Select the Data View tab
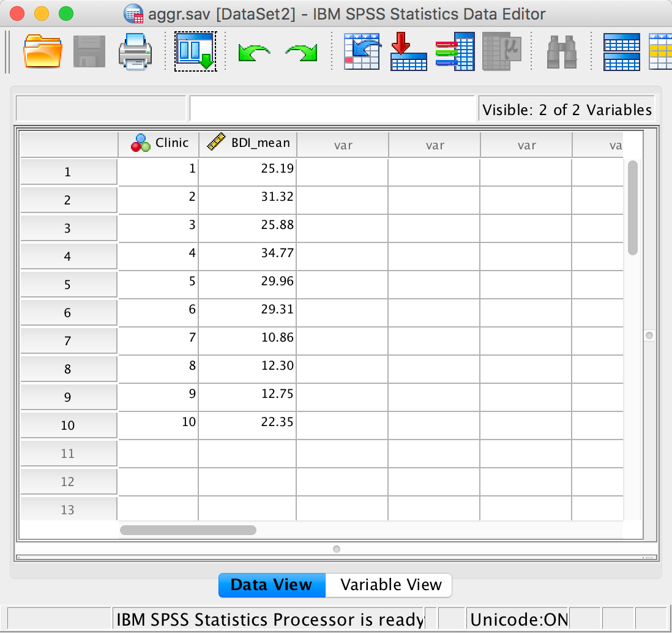Screen dimensions: 672x633 pos(271,585)
